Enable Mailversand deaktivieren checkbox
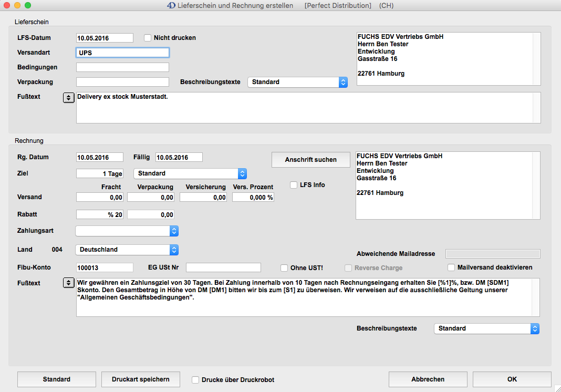Image resolution: width=561 pixels, height=392 pixels. pyautogui.click(x=451, y=267)
